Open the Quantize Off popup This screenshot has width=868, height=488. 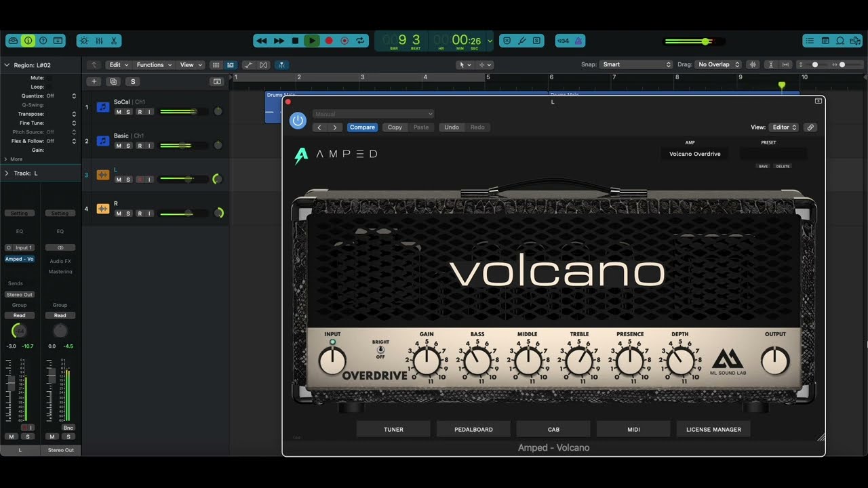click(61, 96)
